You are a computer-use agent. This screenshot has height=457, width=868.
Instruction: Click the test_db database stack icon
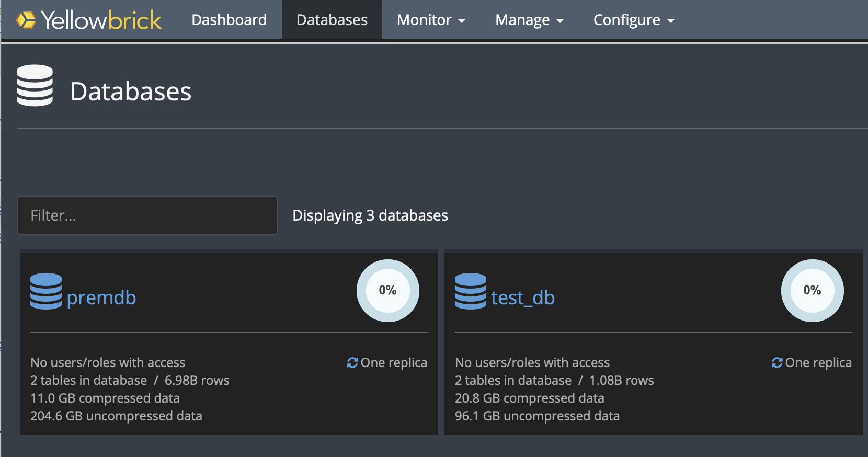pyautogui.click(x=471, y=291)
